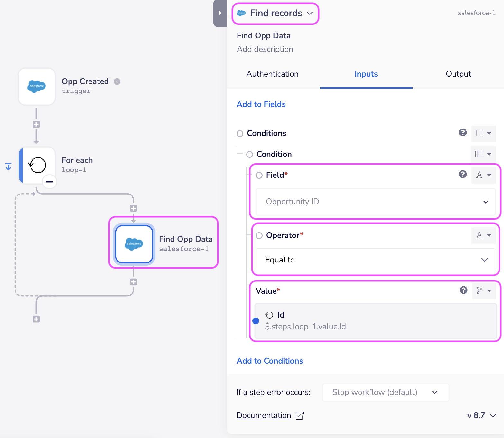
Task: Click the minus icon on the For each loop node
Action: pyautogui.click(x=49, y=182)
